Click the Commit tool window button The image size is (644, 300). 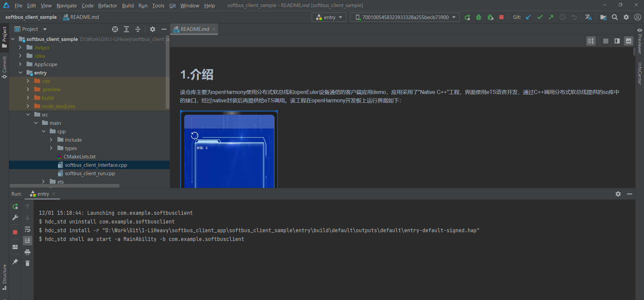4,67
